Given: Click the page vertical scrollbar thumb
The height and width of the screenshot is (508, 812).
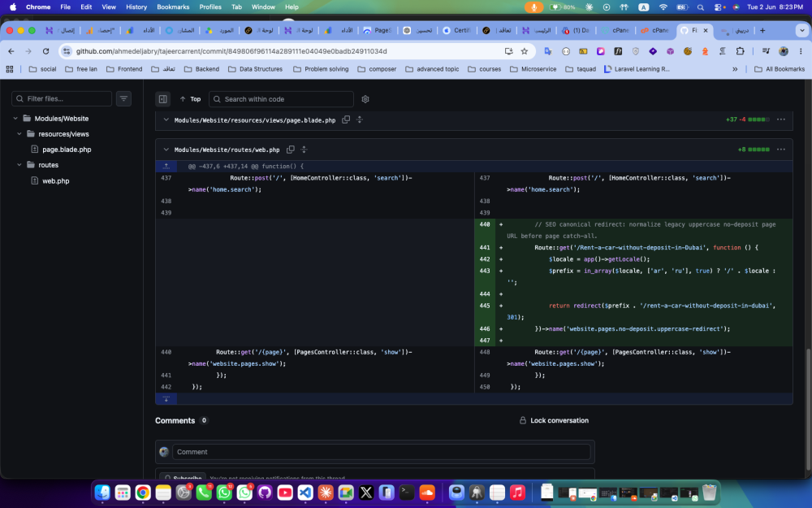Looking at the screenshot, I should click(808, 409).
